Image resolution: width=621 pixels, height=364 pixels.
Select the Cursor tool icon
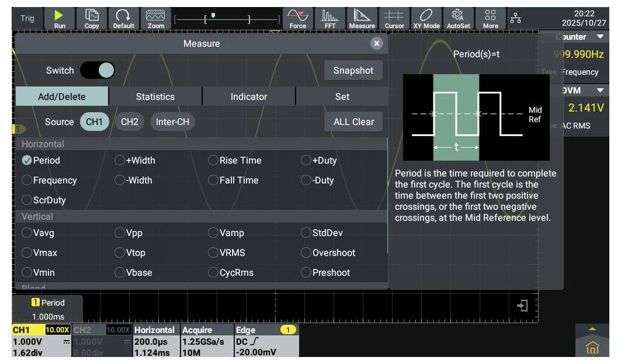pyautogui.click(x=394, y=18)
